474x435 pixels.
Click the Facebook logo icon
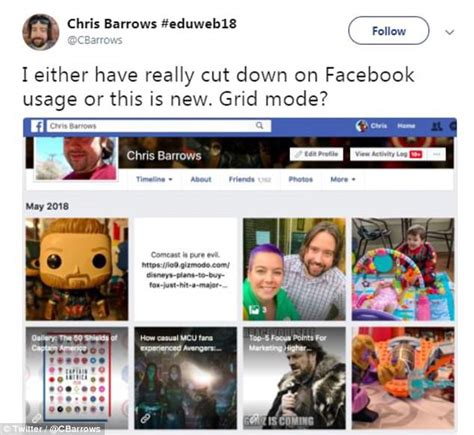tap(38, 126)
